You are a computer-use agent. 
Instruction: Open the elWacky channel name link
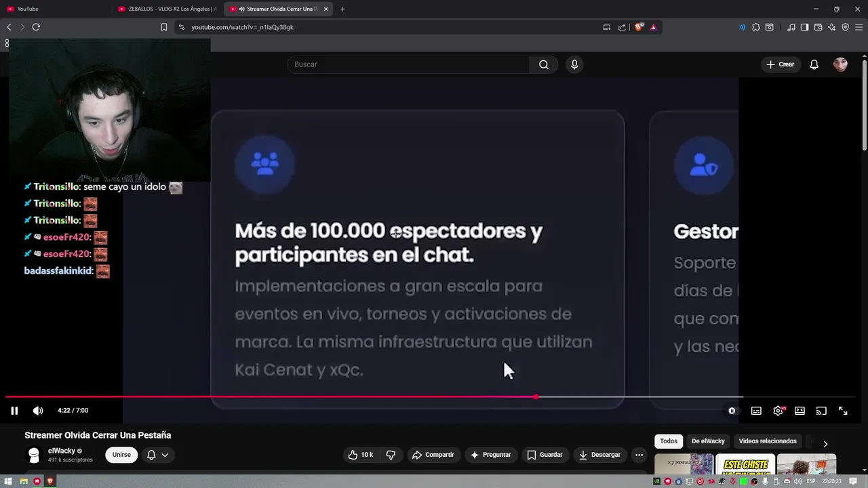62,451
